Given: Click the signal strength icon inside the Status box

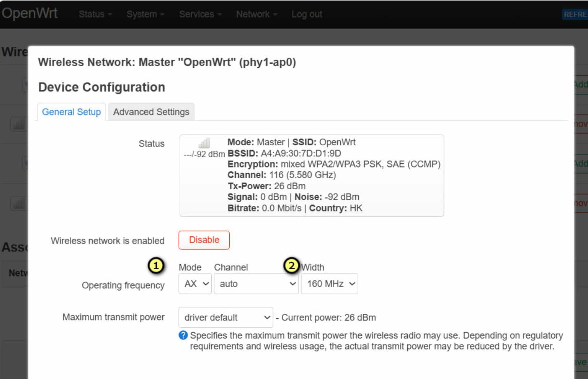Looking at the screenshot, I should pyautogui.click(x=204, y=143).
